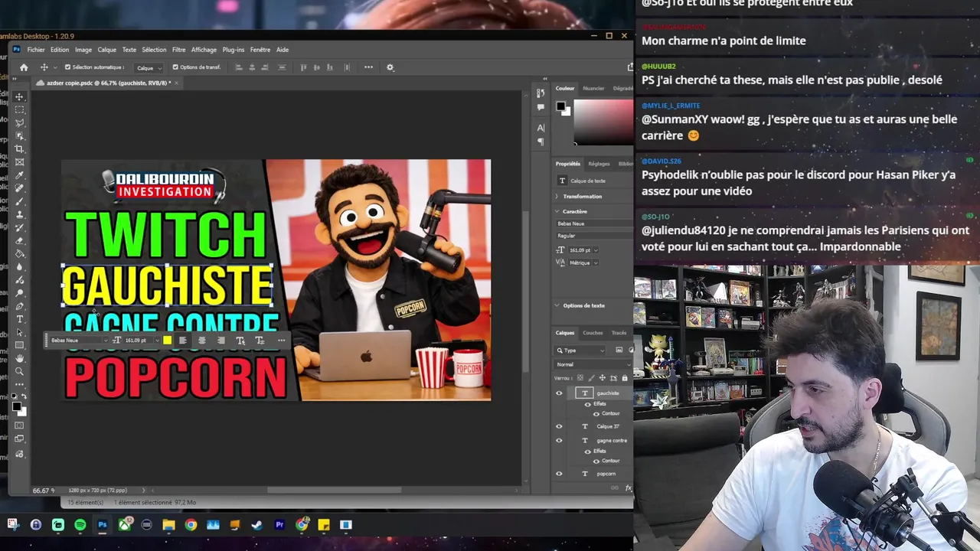Right-align text in the floating text bar
This screenshot has height=551, width=980.
[221, 341]
